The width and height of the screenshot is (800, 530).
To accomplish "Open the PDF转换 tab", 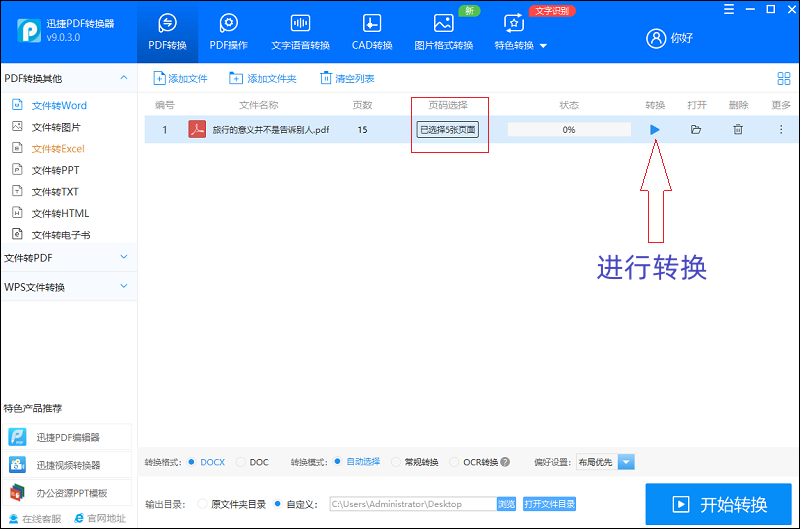I will tap(167, 32).
